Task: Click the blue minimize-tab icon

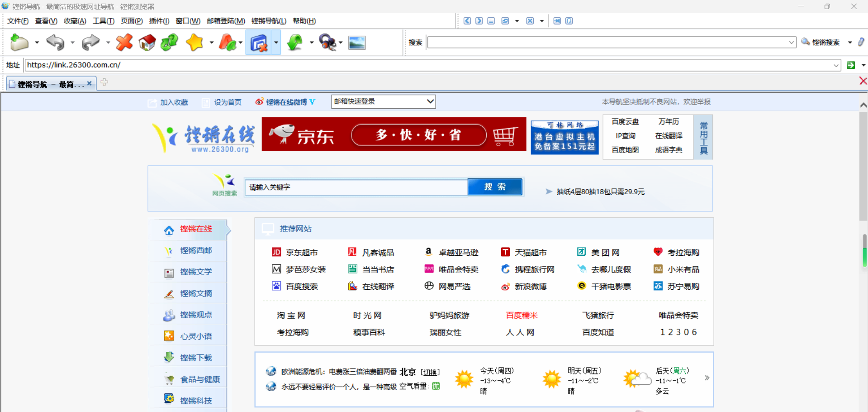Action: [x=491, y=21]
